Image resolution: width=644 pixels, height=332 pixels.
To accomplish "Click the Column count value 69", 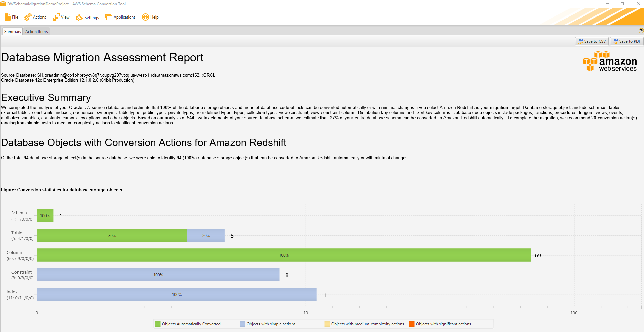I will pos(538,256).
